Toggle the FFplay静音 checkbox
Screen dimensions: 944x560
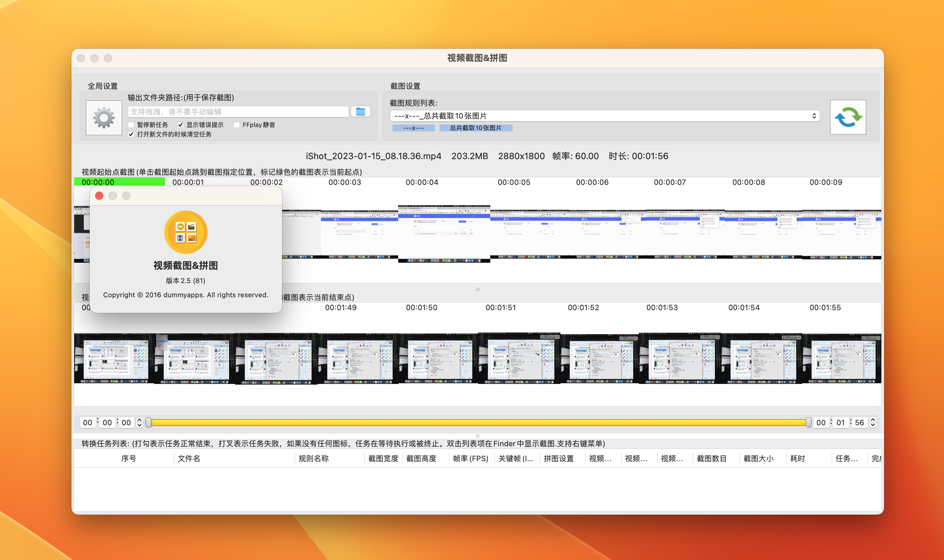point(237,125)
